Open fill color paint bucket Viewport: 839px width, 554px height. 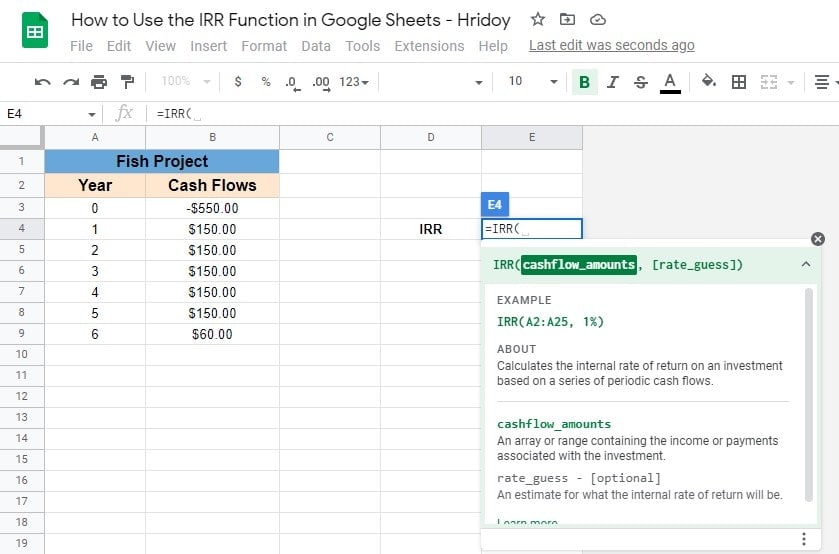coord(709,81)
